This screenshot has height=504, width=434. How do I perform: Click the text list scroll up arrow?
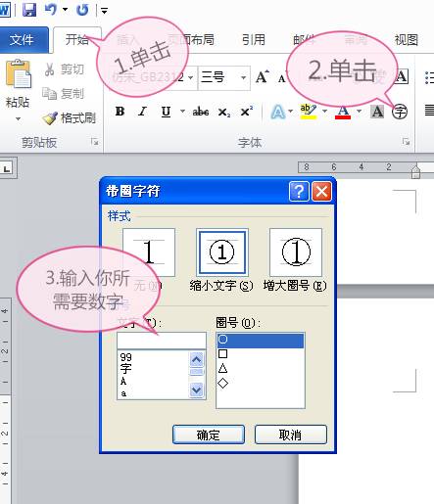coord(197,360)
